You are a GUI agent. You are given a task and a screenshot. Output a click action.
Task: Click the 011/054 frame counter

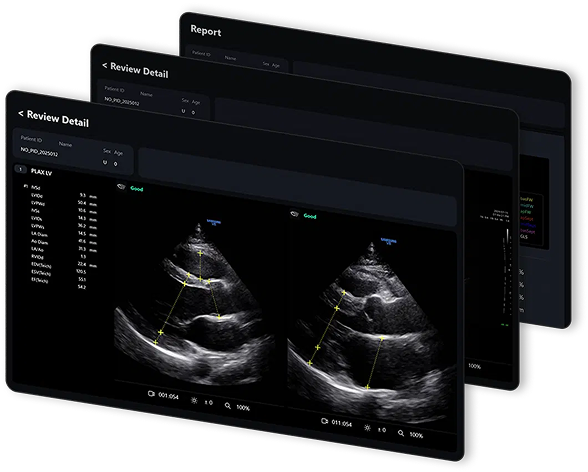click(x=342, y=423)
